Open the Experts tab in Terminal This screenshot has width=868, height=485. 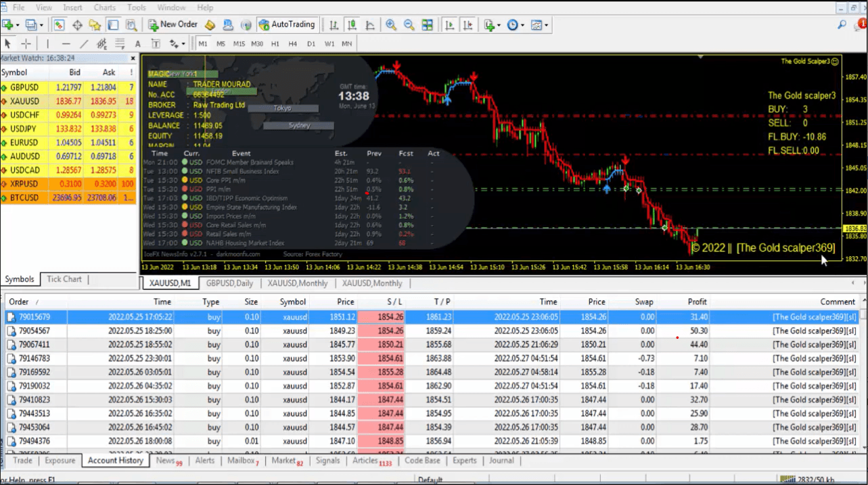coord(465,461)
